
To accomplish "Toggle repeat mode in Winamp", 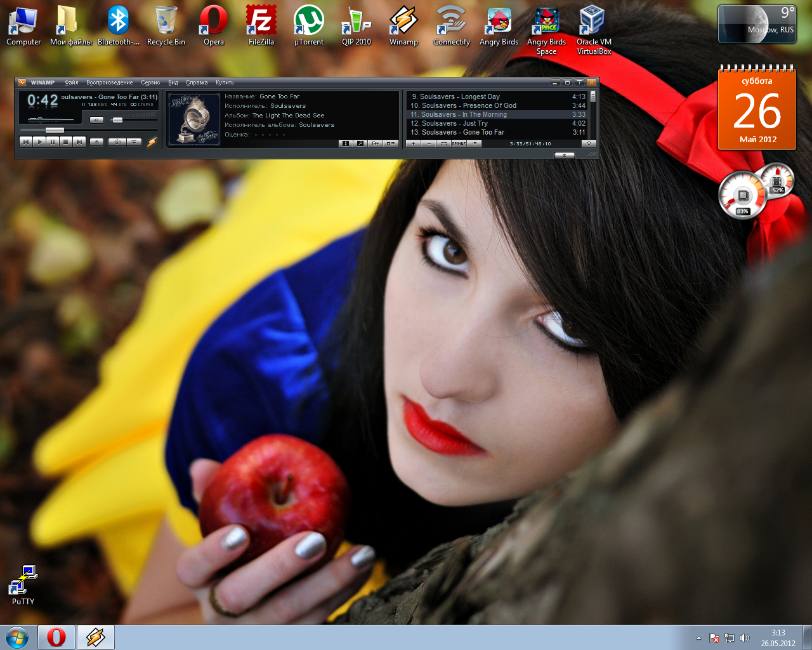I will coord(134,142).
